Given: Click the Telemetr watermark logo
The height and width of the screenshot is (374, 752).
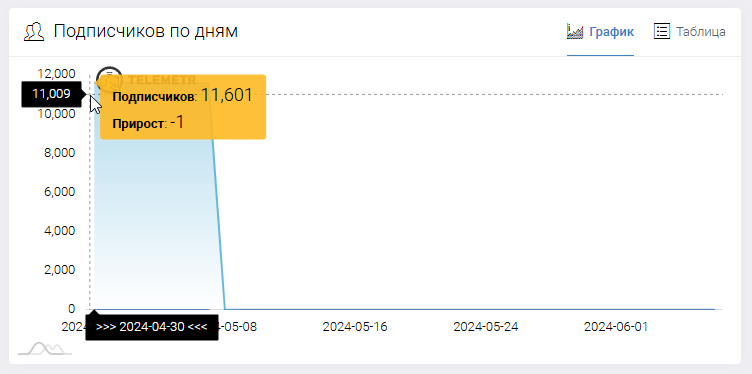Looking at the screenshot, I should (x=146, y=79).
